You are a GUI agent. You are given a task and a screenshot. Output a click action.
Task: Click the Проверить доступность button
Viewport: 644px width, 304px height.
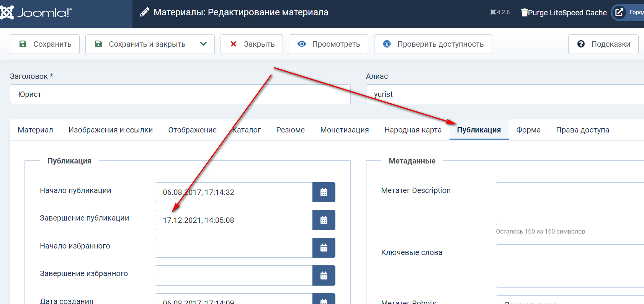click(x=433, y=44)
